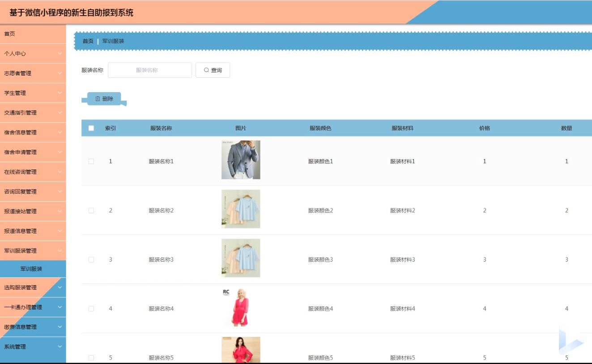Click the 价格 column header
The width and height of the screenshot is (592, 364).
click(485, 128)
